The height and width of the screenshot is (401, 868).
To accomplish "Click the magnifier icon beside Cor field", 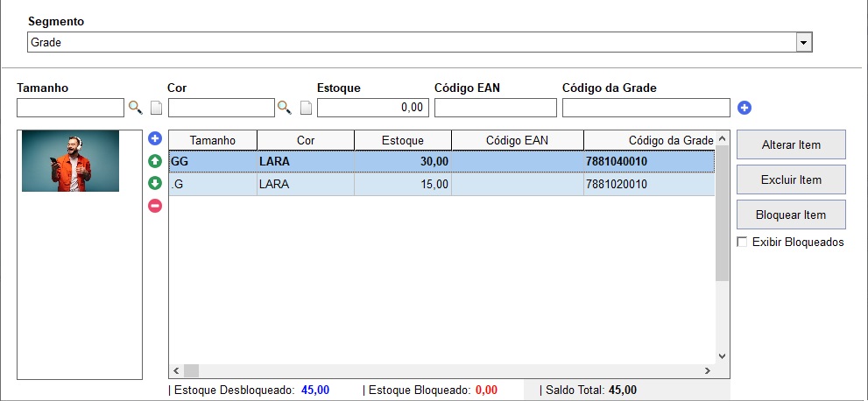I will [x=285, y=108].
